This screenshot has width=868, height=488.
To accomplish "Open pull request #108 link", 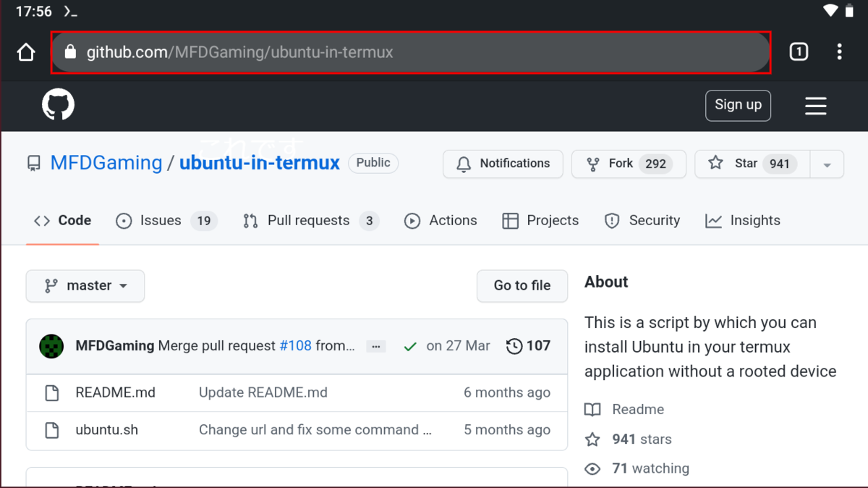I will pos(295,346).
